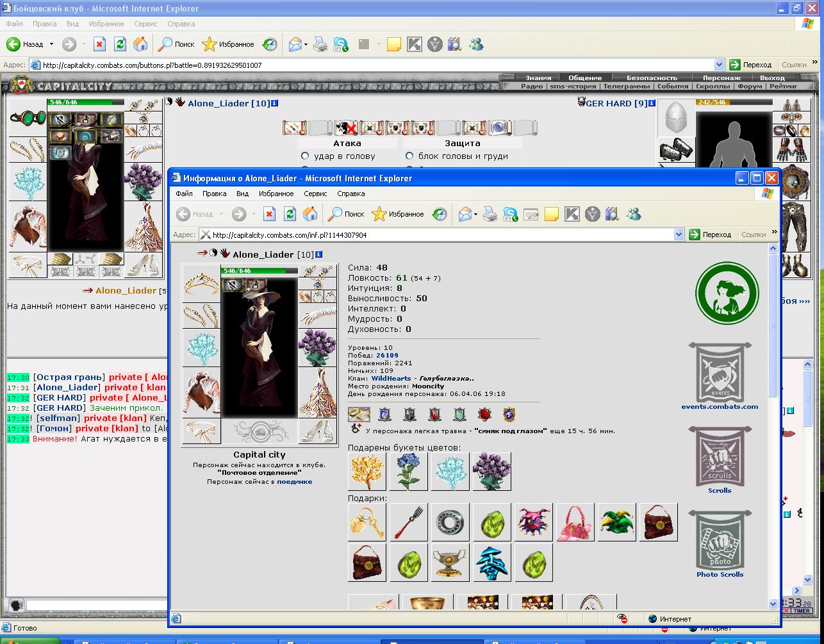Expand the popup address bar dropdown

(x=679, y=235)
